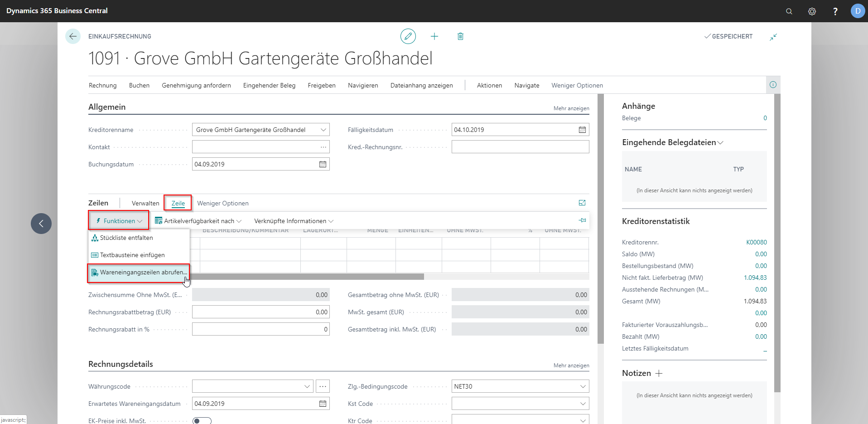Viewport: 868px width, 424px height.
Task: Click the pencil edit icon
Action: [408, 36]
